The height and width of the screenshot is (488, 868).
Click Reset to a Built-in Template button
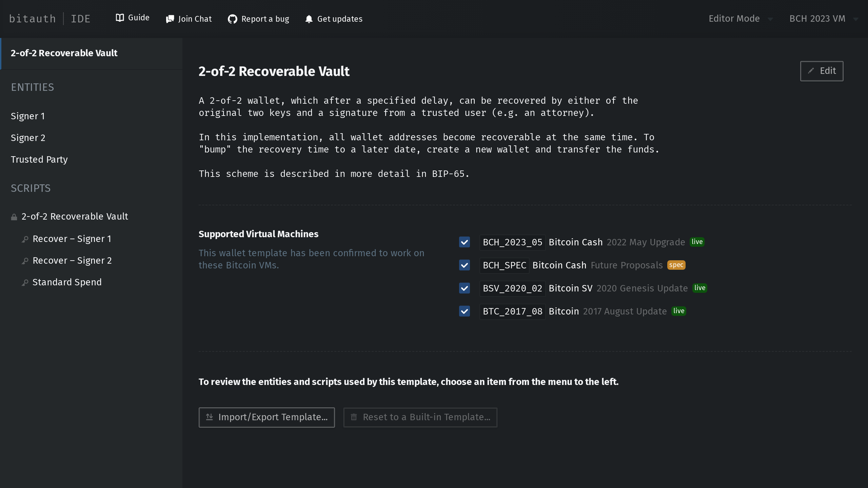pyautogui.click(x=420, y=417)
